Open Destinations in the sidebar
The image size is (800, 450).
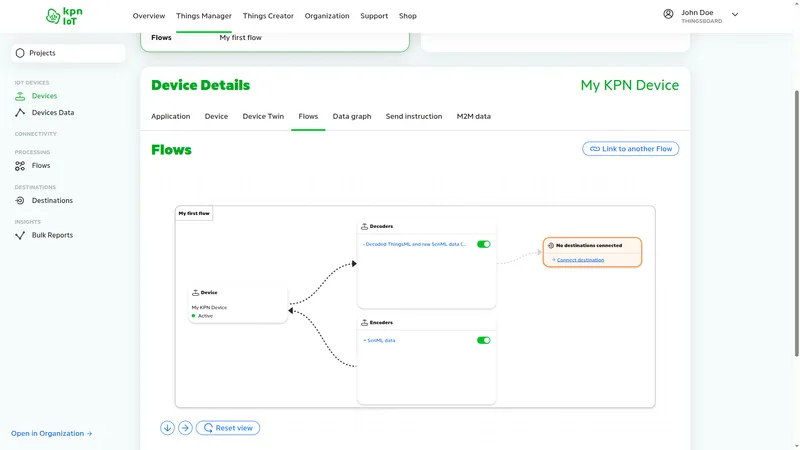[52, 201]
